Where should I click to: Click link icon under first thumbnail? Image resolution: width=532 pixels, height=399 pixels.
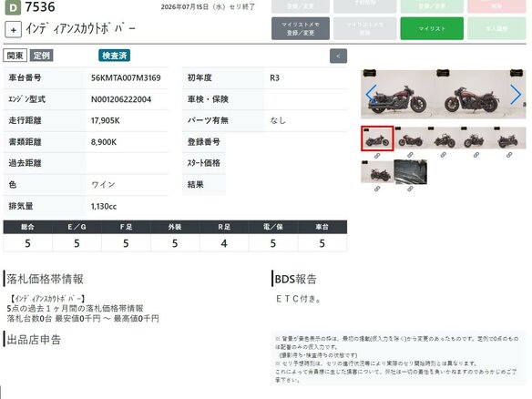pos(377,156)
